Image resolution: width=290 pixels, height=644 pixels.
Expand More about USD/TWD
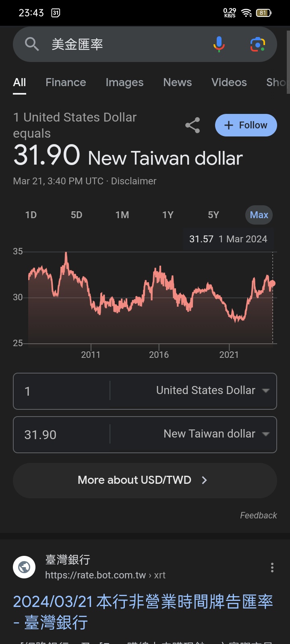pyautogui.click(x=145, y=480)
